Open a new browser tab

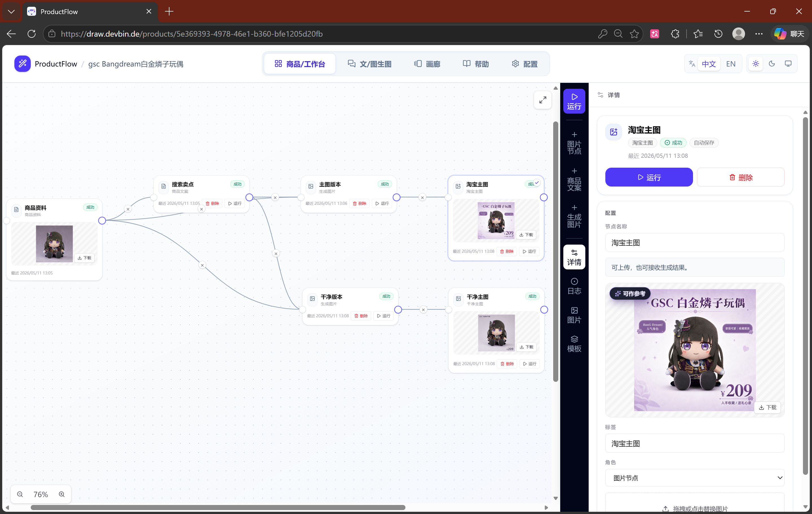click(x=169, y=12)
